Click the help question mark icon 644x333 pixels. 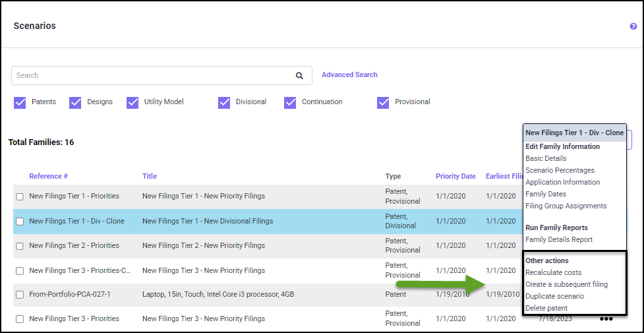pyautogui.click(x=633, y=26)
